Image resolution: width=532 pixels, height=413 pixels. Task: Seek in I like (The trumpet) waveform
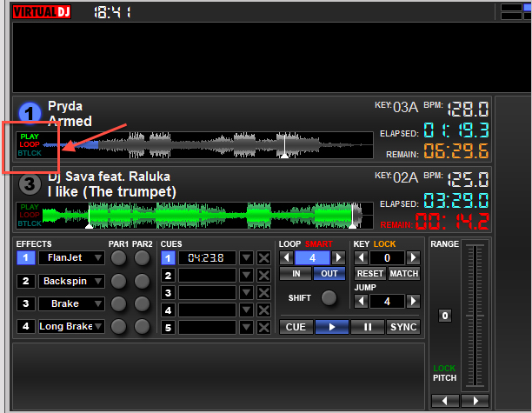pos(208,215)
